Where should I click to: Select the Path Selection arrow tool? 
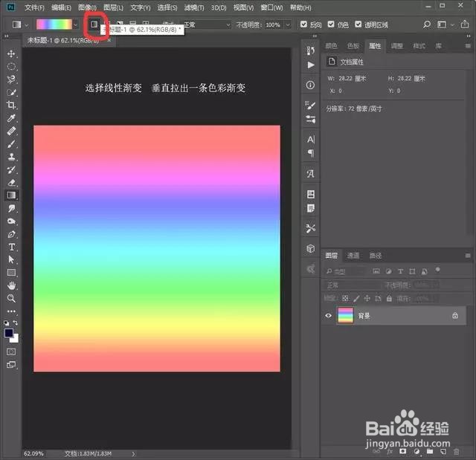(11, 259)
